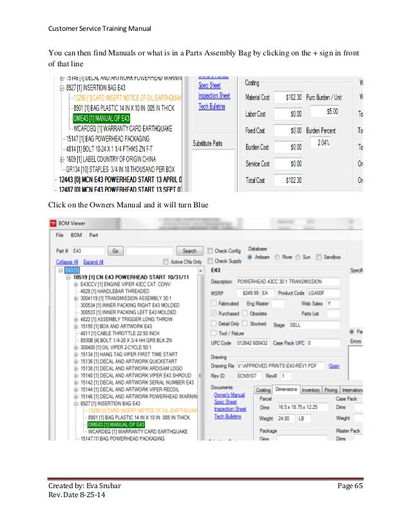Toggle the Detail Only checkbox

[x=213, y=324]
